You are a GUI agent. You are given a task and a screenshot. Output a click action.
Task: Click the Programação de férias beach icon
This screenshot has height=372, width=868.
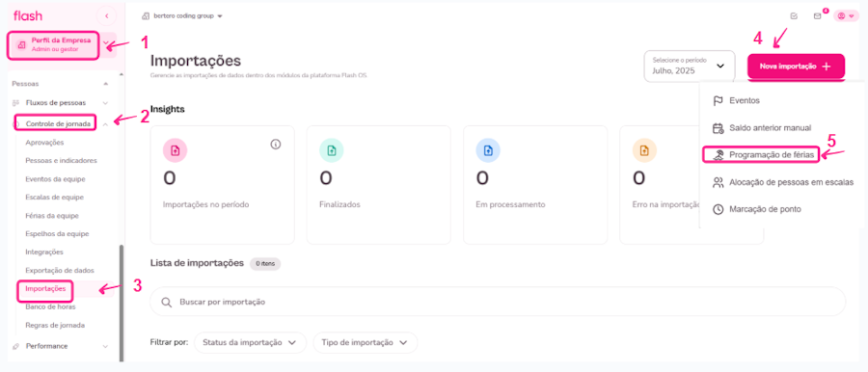[718, 155]
